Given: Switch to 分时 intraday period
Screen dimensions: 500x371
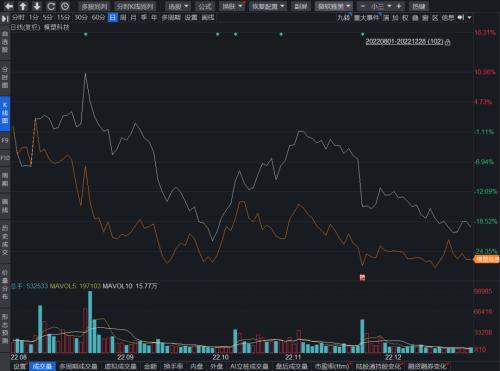Looking at the screenshot, I should click(x=18, y=17).
